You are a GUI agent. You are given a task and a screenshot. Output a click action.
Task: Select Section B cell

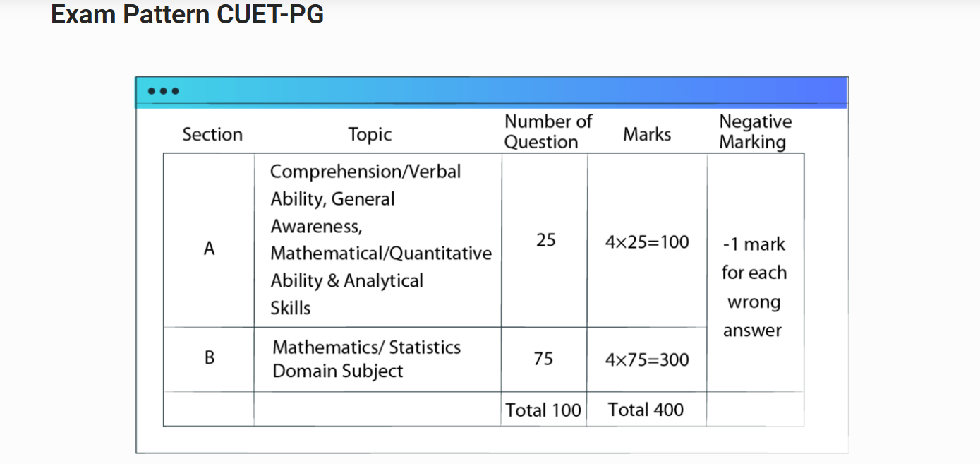(209, 358)
